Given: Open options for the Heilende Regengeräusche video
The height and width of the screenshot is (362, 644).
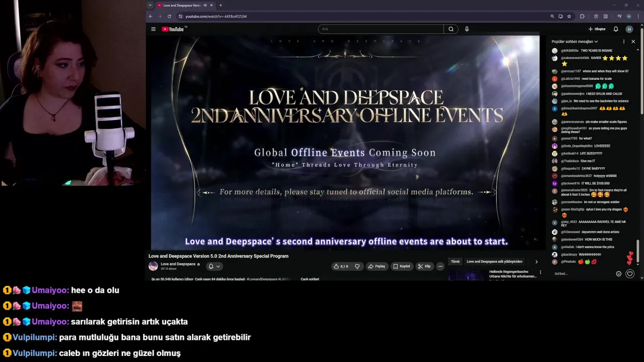Looking at the screenshot, I should 540,273.
